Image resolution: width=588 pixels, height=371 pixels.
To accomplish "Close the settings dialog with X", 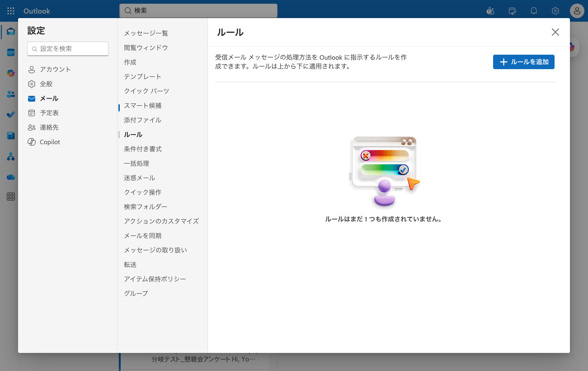I will (x=555, y=32).
